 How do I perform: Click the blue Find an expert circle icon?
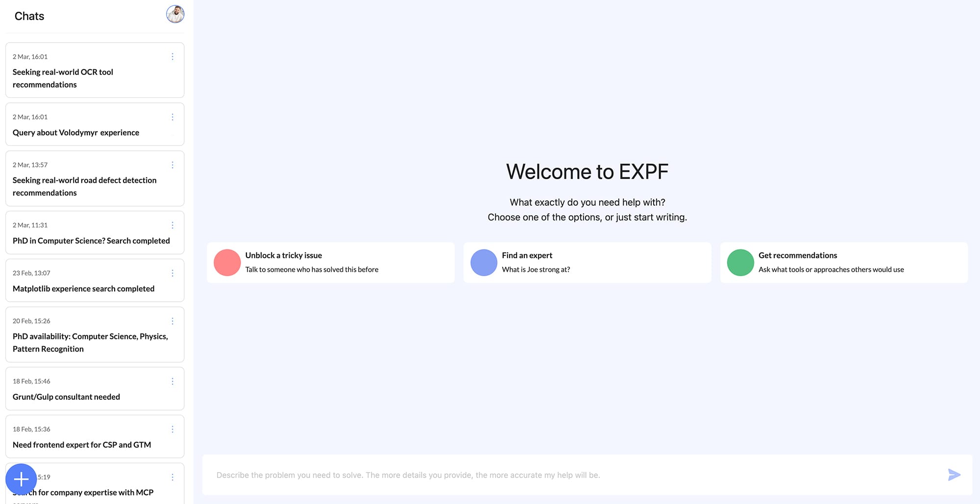(484, 263)
